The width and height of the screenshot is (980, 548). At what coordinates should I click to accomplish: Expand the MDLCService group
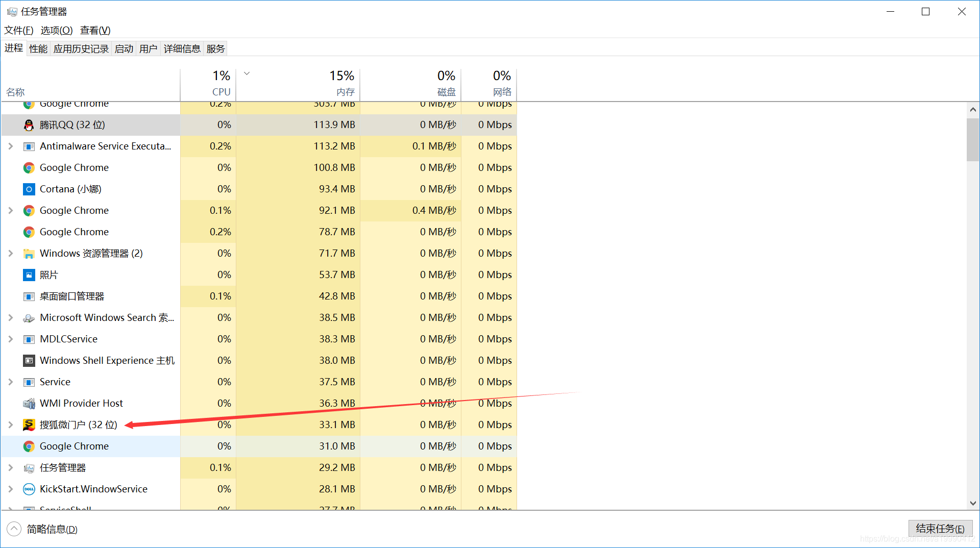pos(10,339)
